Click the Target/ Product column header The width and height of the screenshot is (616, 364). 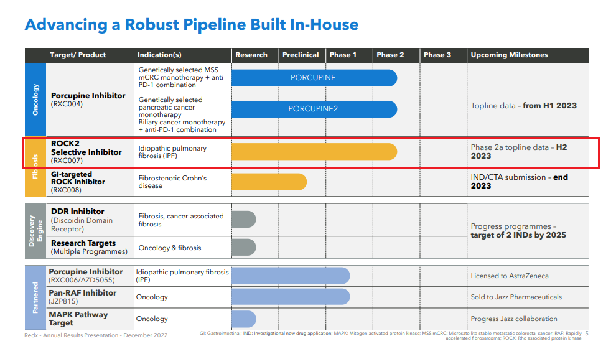(78, 55)
